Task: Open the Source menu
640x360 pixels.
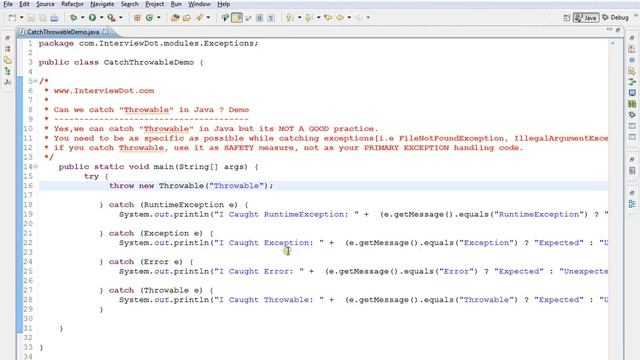Action: coord(45,4)
